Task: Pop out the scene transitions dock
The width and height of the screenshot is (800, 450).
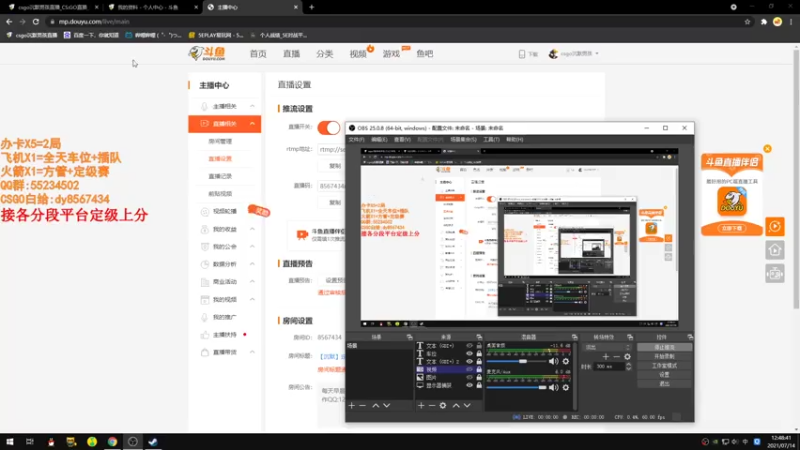Action: 630,337
